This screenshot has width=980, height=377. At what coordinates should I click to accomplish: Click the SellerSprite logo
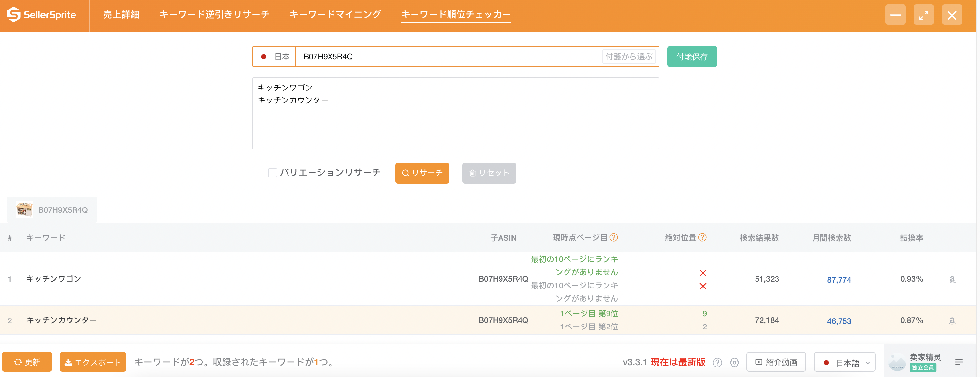(41, 15)
